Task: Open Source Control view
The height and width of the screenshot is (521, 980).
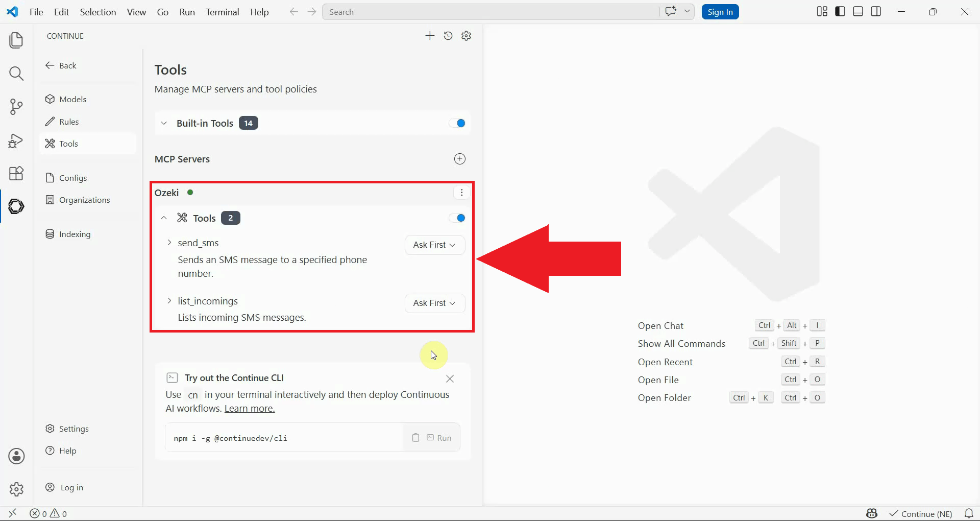Action: [16, 107]
